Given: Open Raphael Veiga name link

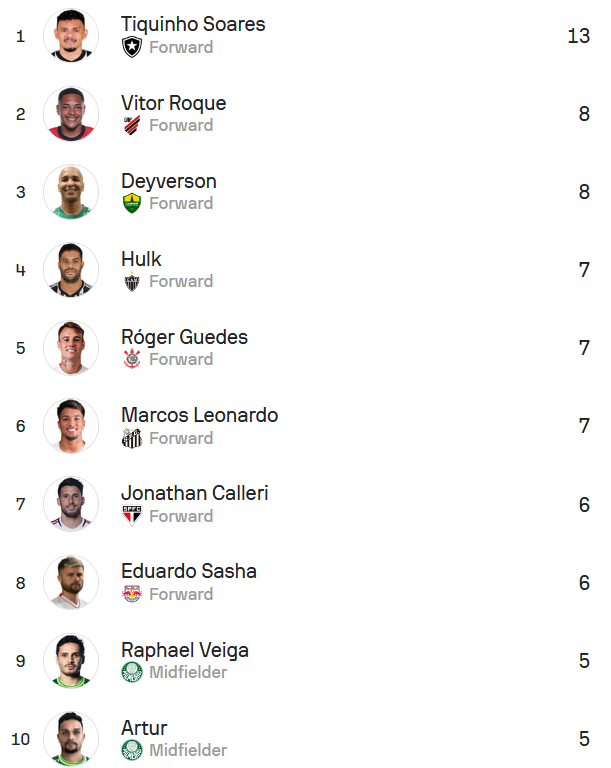Looking at the screenshot, I should coord(185,650).
